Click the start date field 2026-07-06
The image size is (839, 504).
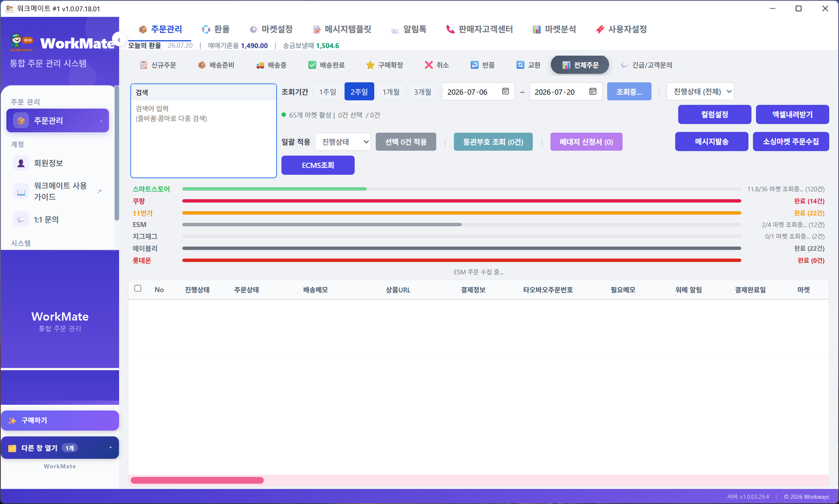(478, 92)
